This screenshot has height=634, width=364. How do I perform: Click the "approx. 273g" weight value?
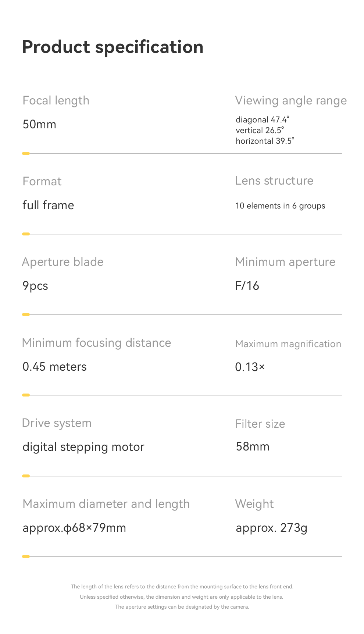click(x=271, y=528)
